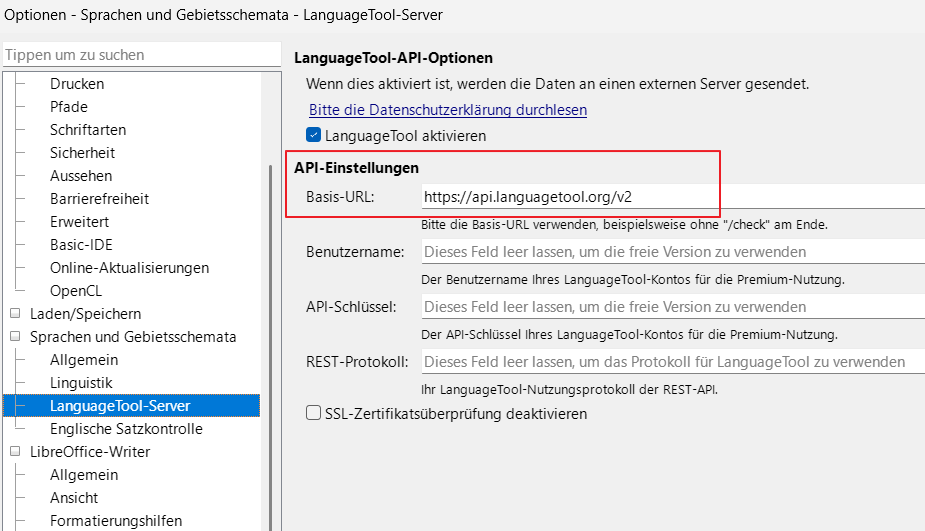Select Linguistik in the tree
Viewport: 925px width, 531px height.
(81, 383)
